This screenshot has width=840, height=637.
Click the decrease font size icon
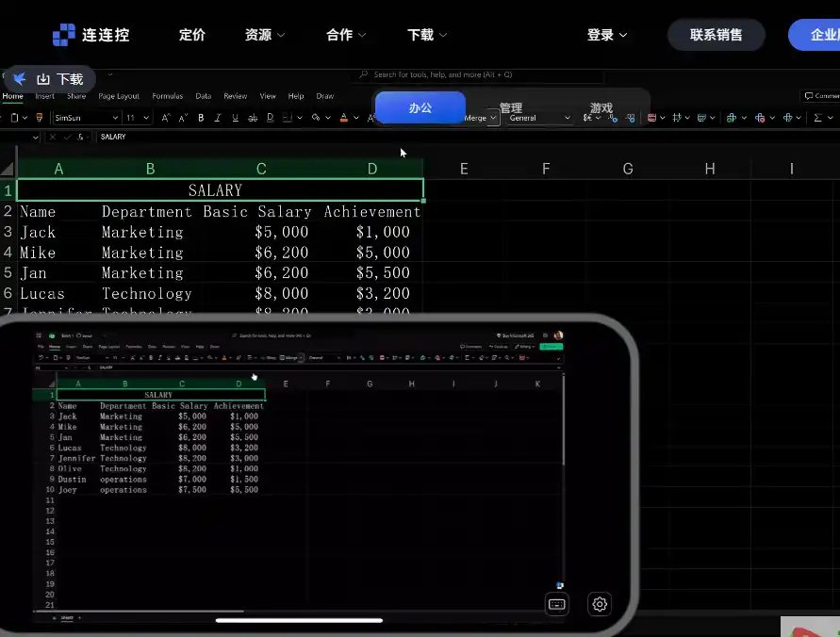click(183, 118)
